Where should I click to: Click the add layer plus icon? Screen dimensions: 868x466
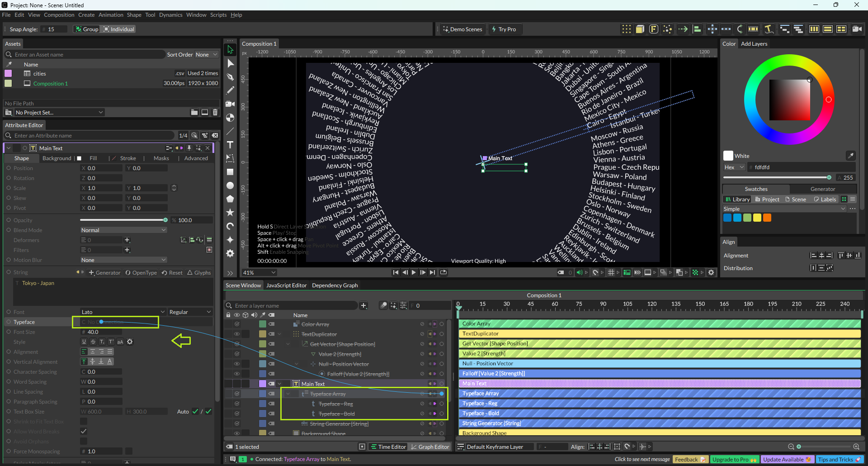coord(363,306)
